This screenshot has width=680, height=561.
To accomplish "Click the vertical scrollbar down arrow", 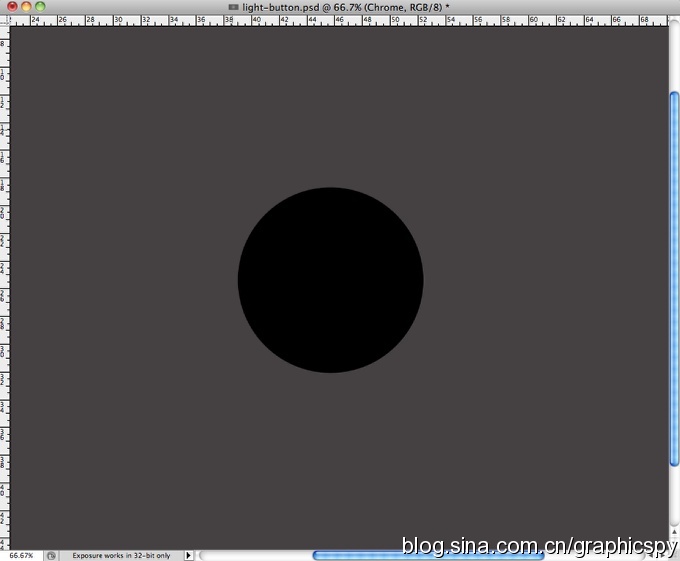I will click(x=674, y=542).
